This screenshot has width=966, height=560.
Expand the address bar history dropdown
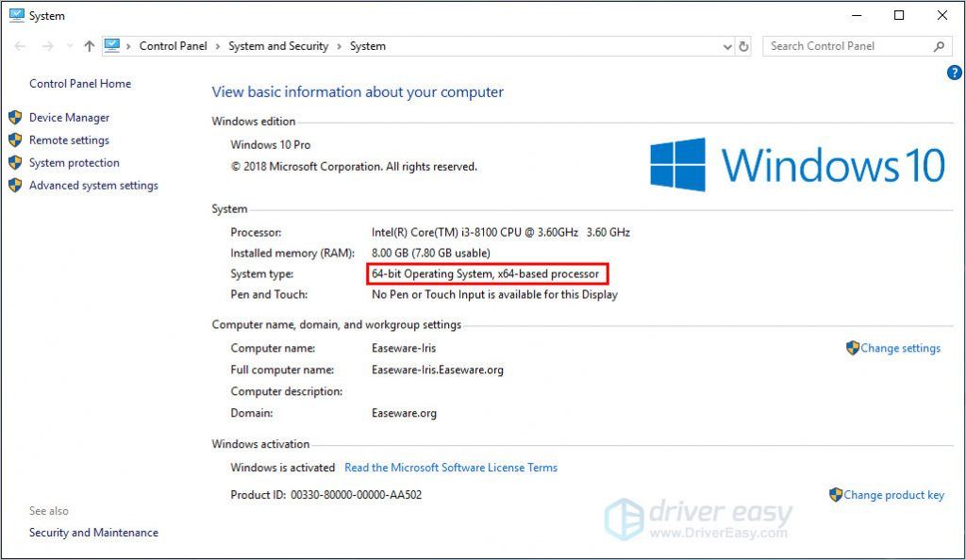click(726, 46)
